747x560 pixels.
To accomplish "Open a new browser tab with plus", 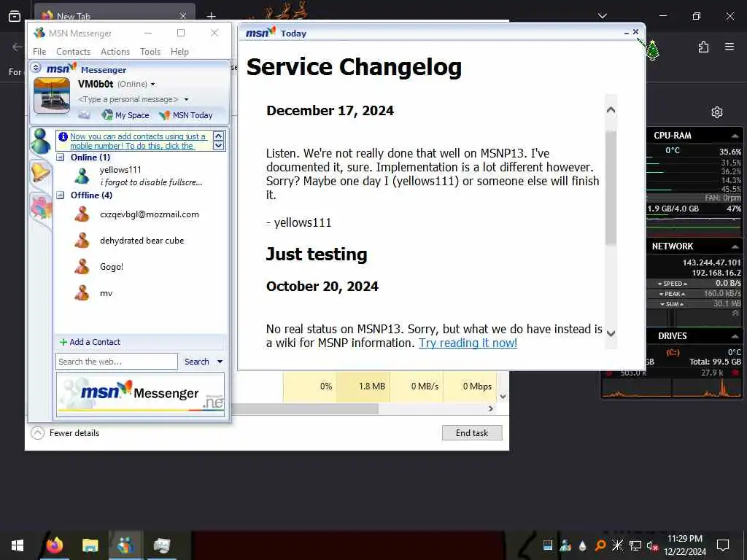I will pyautogui.click(x=211, y=16).
